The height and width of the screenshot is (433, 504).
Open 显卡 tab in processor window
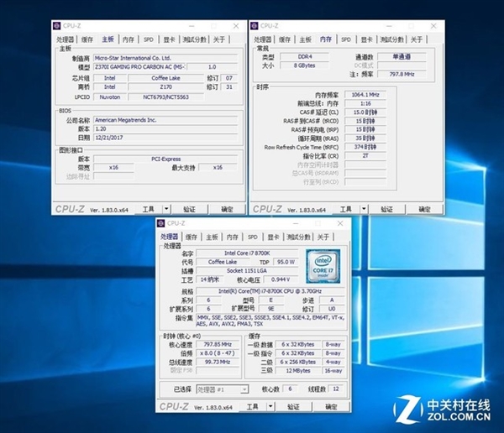click(x=273, y=237)
